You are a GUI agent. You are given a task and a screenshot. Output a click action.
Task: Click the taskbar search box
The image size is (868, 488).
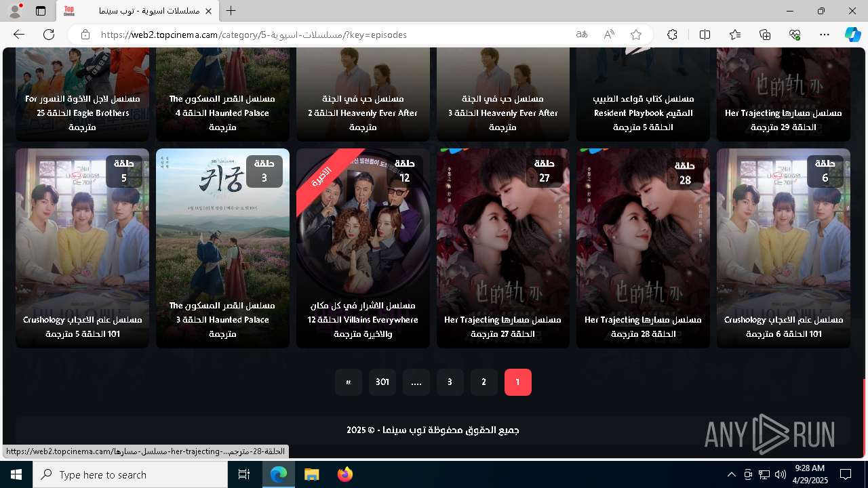pyautogui.click(x=130, y=474)
